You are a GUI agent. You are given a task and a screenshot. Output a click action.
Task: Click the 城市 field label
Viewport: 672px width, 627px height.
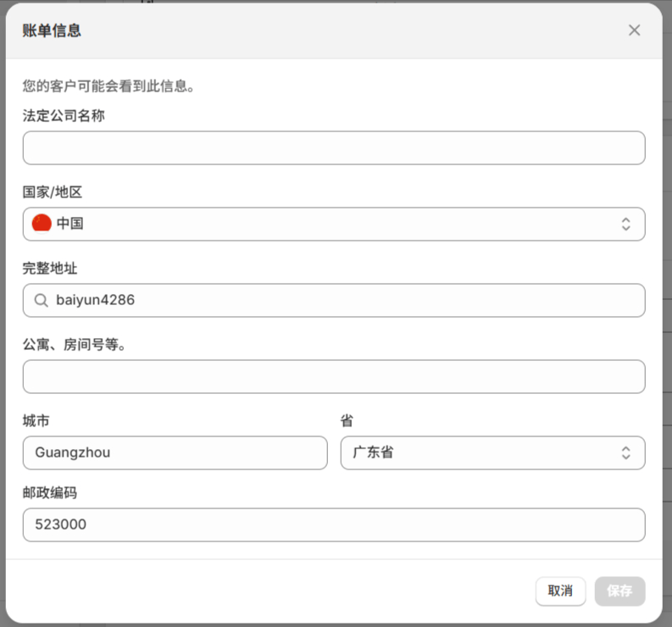(x=36, y=421)
